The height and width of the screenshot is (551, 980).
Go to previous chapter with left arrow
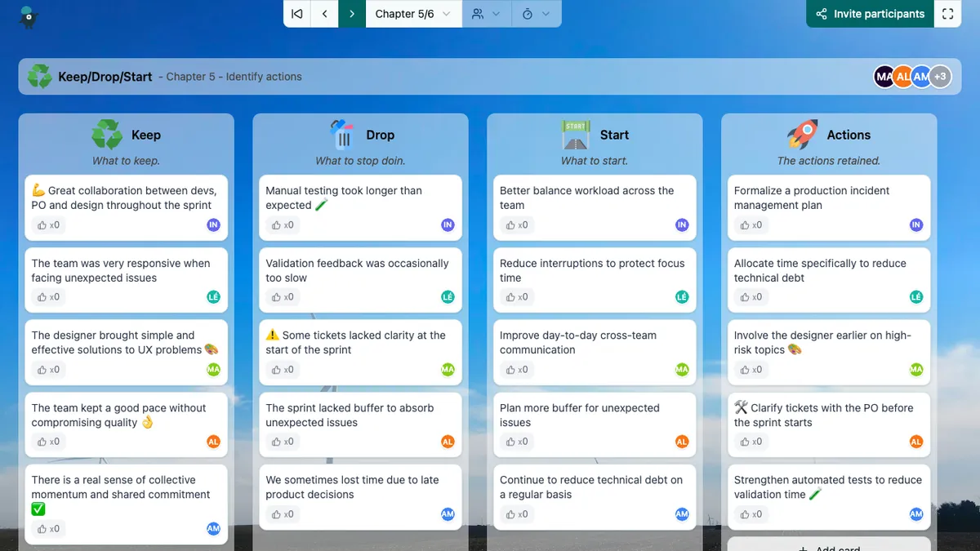click(325, 14)
